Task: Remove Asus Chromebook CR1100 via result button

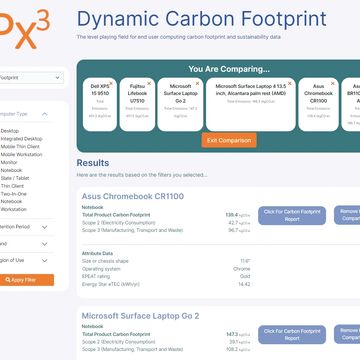Action: 347,215
